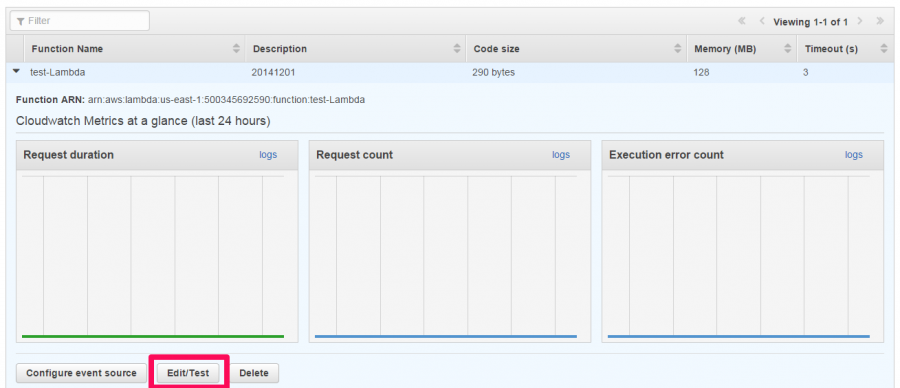This screenshot has height=388, width=900.
Task: Go to the previous page of results
Action: (x=762, y=21)
